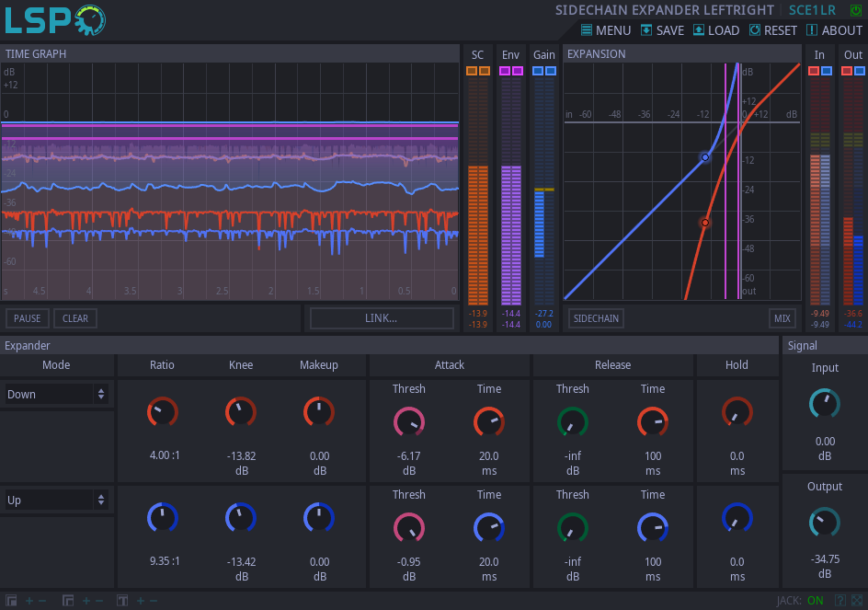
Task: Click plus next to the T font icon
Action: point(141,601)
